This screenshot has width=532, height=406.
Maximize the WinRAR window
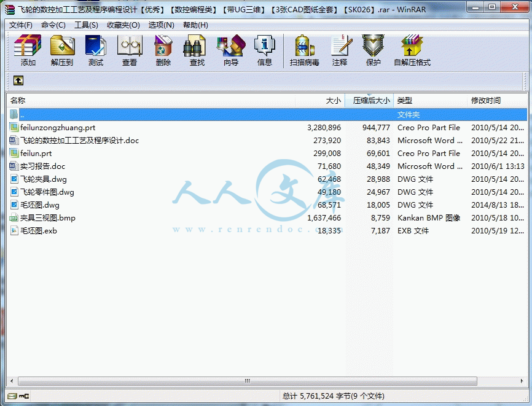[492, 7]
